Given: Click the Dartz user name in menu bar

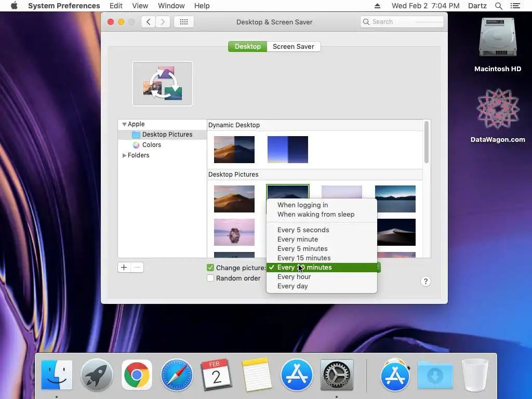Looking at the screenshot, I should (x=477, y=6).
